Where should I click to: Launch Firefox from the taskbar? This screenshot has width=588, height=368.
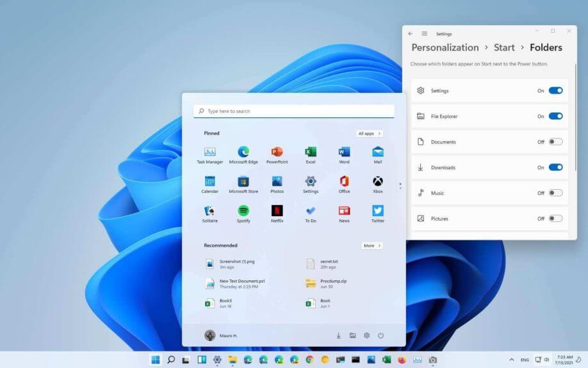click(402, 360)
